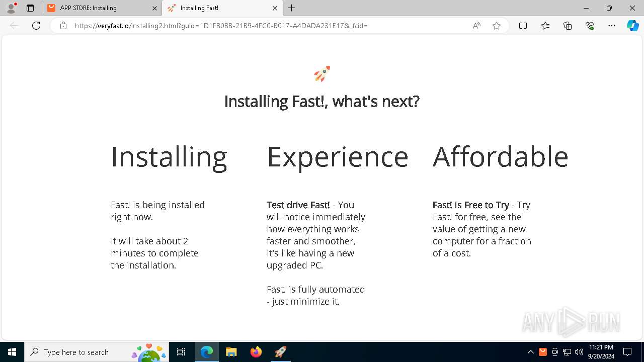The height and width of the screenshot is (362, 644).
Task: Click the 'Experience' column heading
Action: (x=338, y=157)
